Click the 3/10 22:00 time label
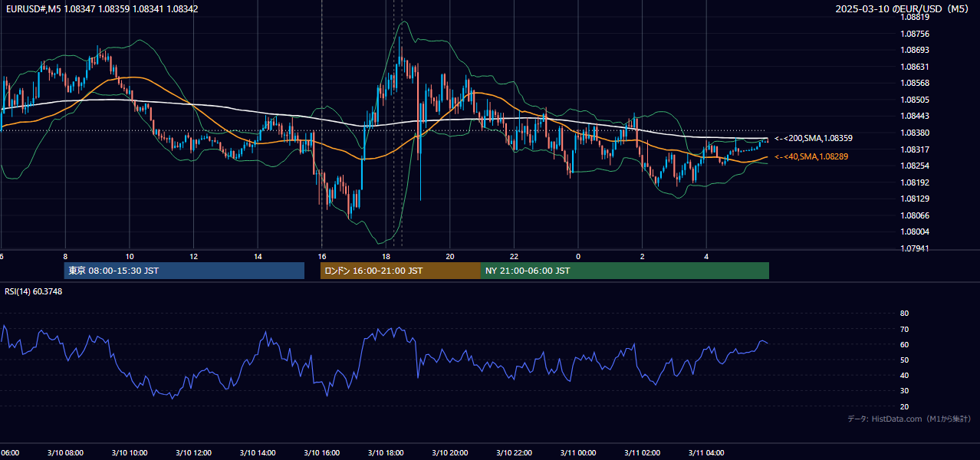This screenshot has width=980, height=460. [x=514, y=453]
